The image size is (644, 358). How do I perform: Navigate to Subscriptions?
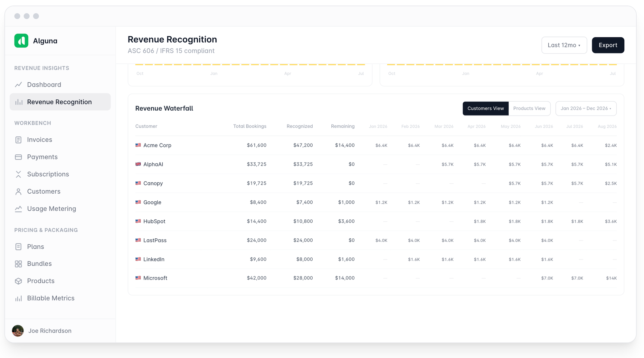[60, 174]
